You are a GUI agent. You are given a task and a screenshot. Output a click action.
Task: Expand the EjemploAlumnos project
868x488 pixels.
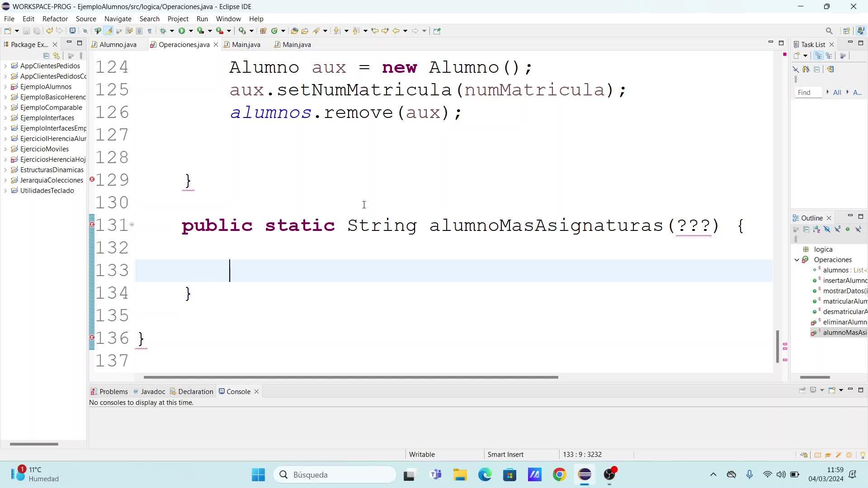pyautogui.click(x=5, y=87)
